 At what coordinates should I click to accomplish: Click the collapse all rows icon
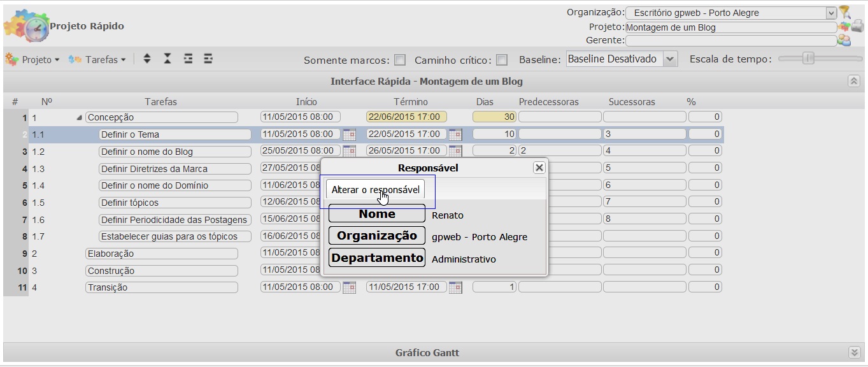[167, 59]
